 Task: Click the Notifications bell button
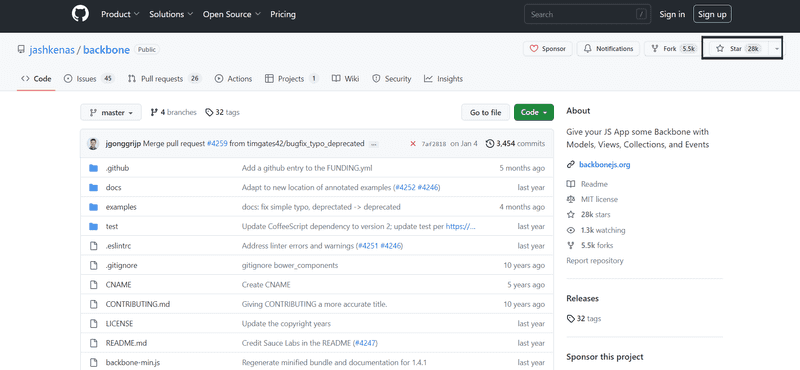click(608, 49)
